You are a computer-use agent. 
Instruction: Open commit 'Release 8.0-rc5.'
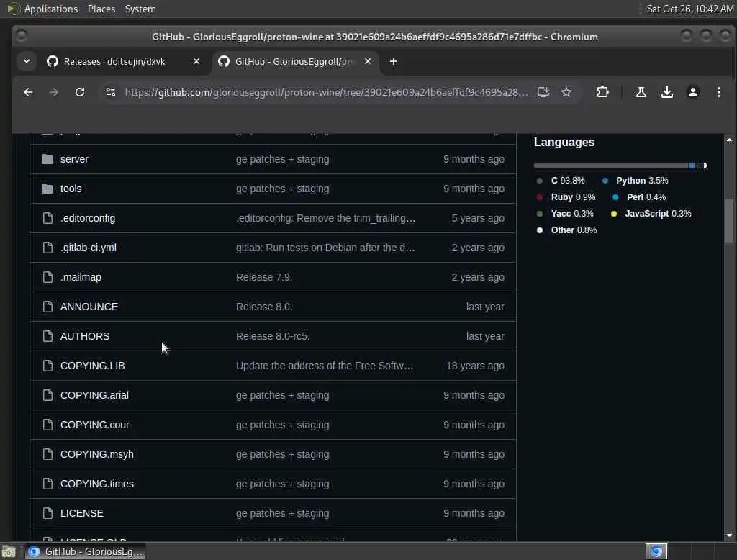273,336
